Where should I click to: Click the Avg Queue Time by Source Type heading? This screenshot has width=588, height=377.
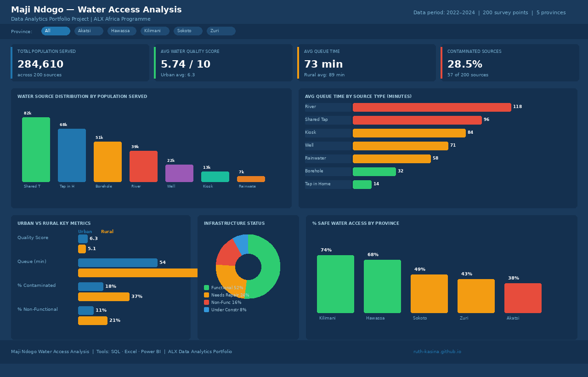pyautogui.click(x=358, y=97)
